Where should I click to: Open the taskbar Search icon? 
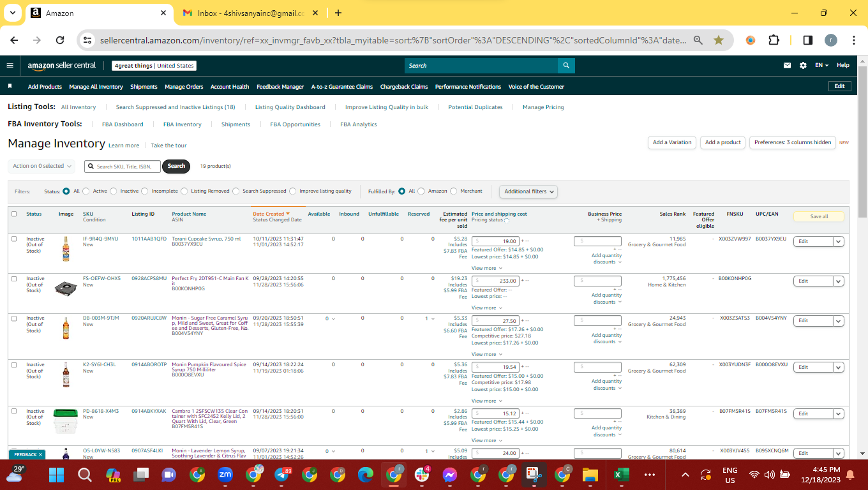85,475
